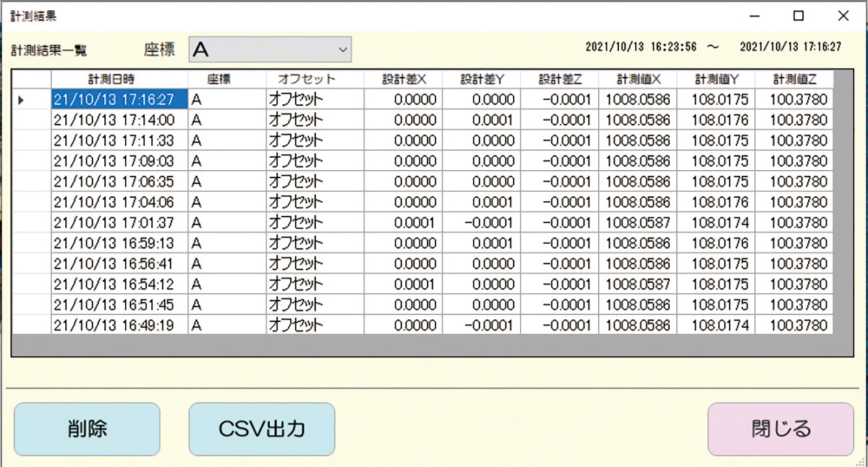The width and height of the screenshot is (868, 467).
Task: Click the 設計差Z column header
Action: click(559, 80)
